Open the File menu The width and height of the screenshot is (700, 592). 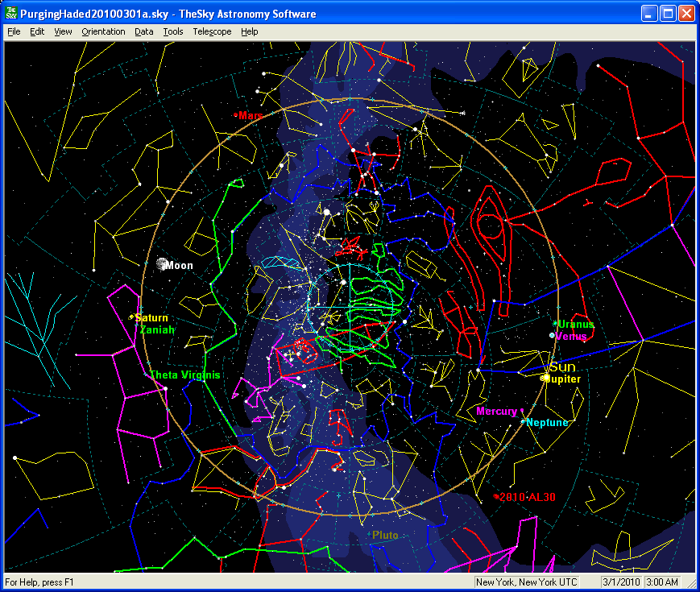tap(14, 31)
